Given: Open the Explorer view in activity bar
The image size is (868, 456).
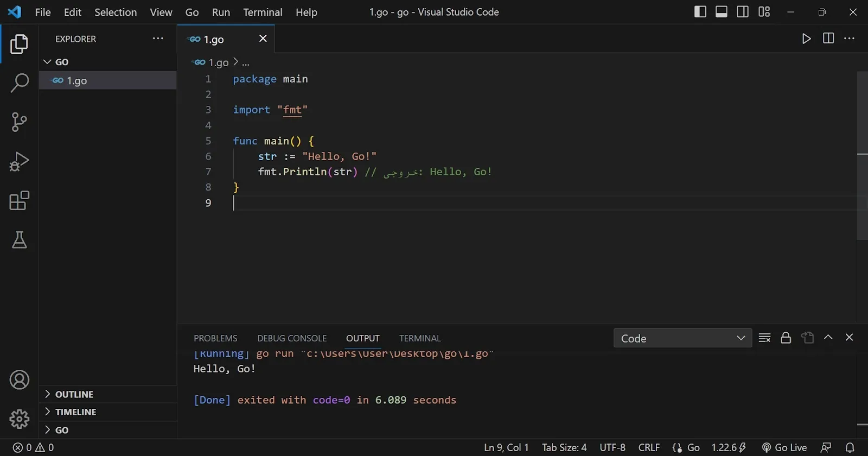Looking at the screenshot, I should [19, 44].
